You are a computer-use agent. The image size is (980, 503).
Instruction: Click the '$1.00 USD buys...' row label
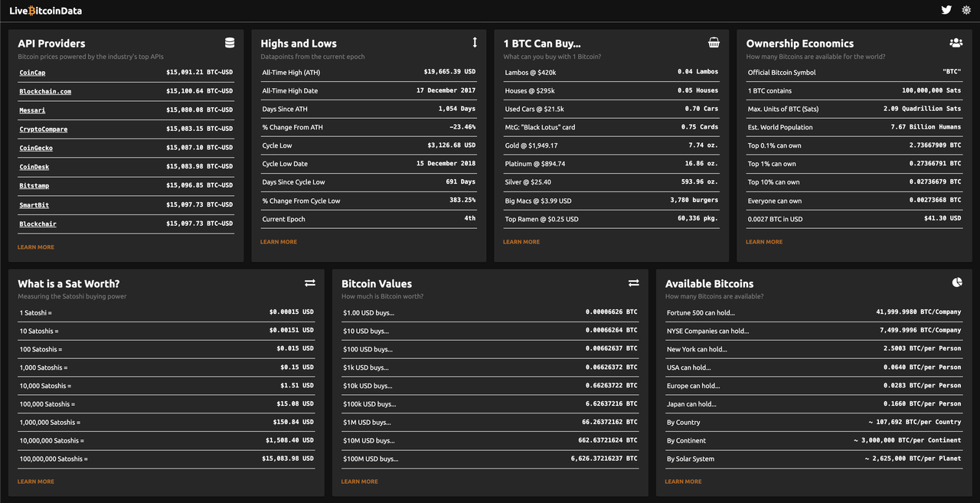point(369,312)
